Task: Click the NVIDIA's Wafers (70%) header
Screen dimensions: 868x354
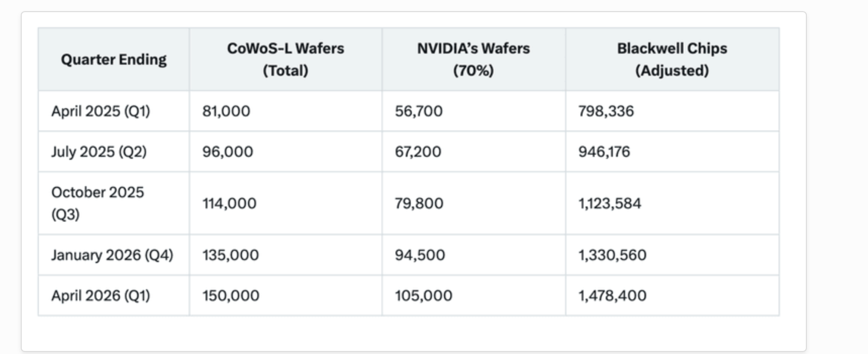Action: (x=473, y=59)
